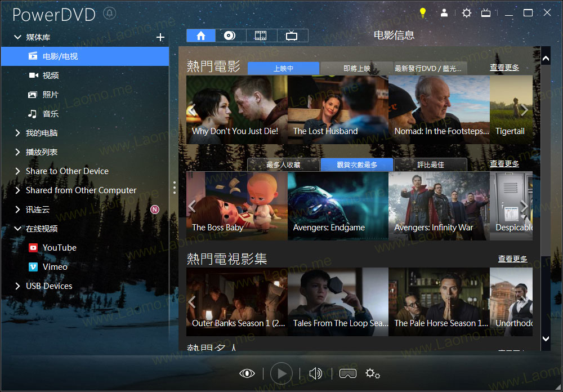Add media with the plus icon beside 媒体库
Screen dimensions: 563x392
click(160, 37)
